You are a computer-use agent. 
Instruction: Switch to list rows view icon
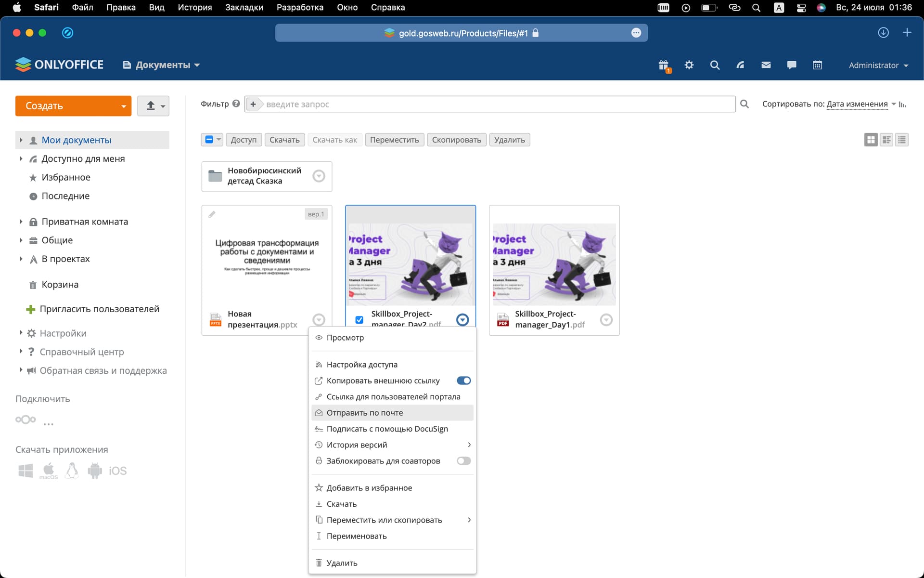point(902,140)
